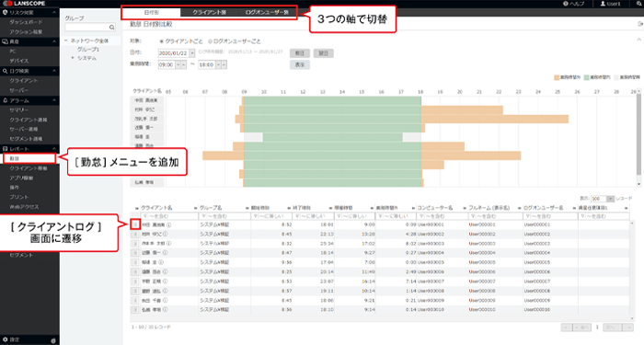
Task: Go to the last page with pagination button
Action: pyautogui.click(x=628, y=328)
